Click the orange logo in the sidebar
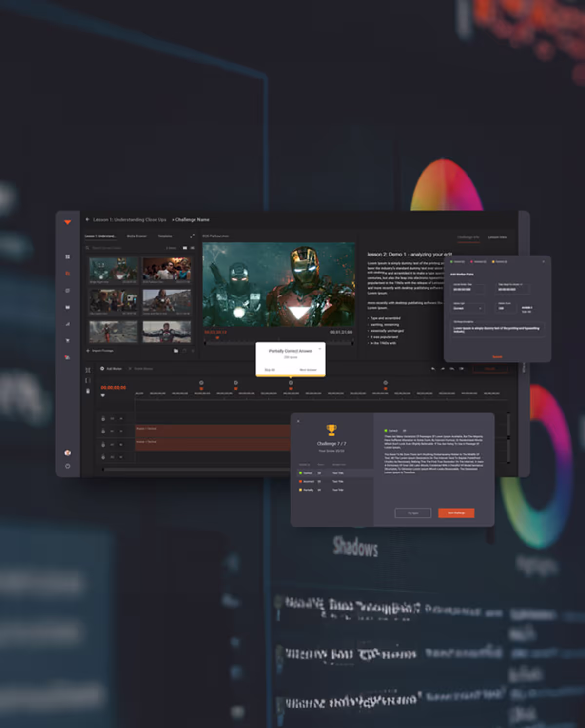 tap(68, 222)
